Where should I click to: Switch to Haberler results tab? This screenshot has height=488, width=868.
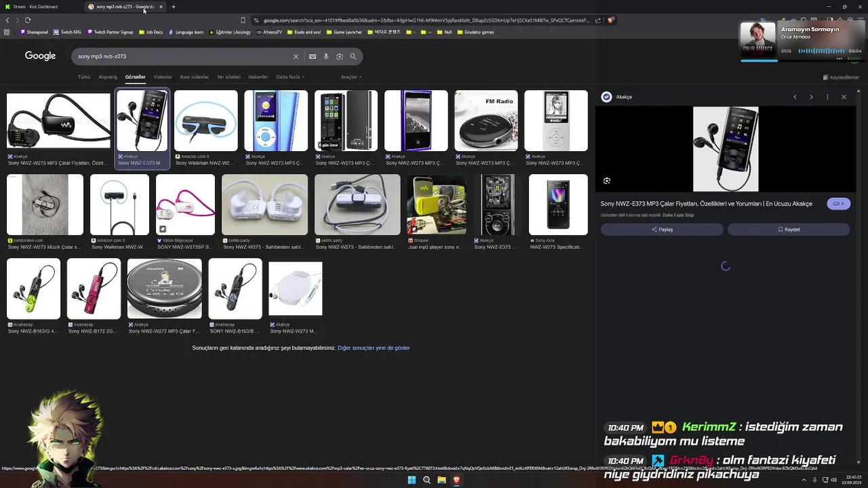[258, 77]
